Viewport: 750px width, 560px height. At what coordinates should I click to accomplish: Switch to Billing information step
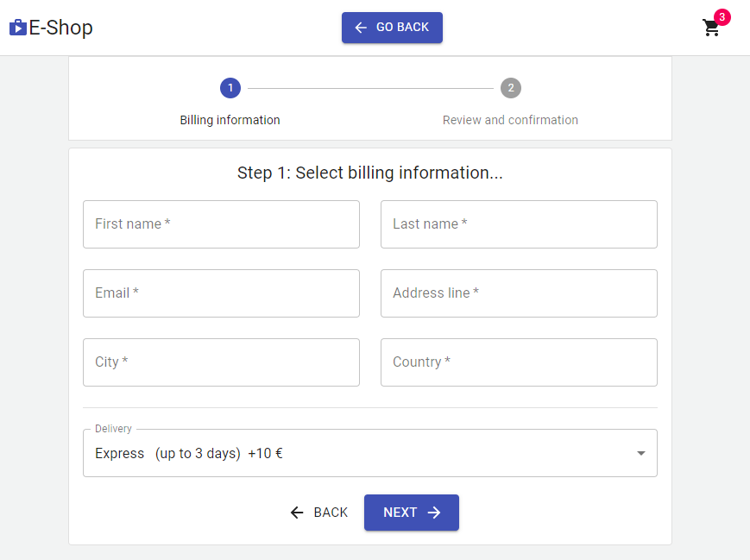click(x=230, y=120)
